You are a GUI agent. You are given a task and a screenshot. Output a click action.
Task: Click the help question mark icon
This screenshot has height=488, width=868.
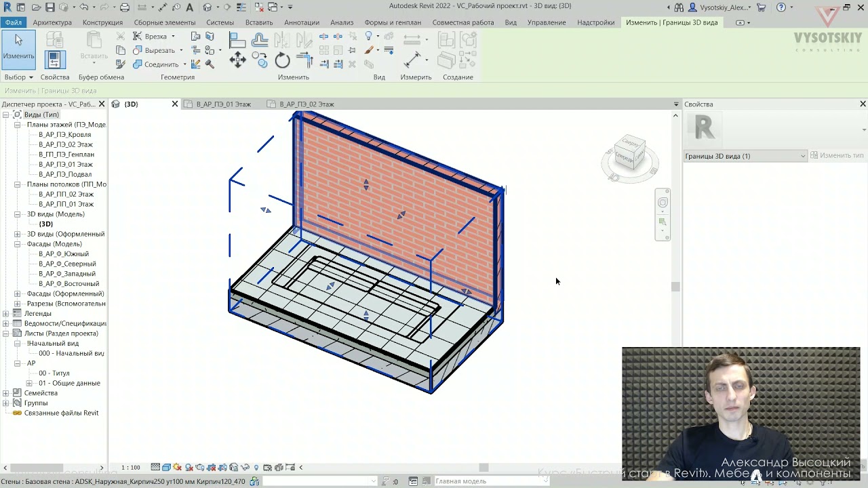[781, 7]
